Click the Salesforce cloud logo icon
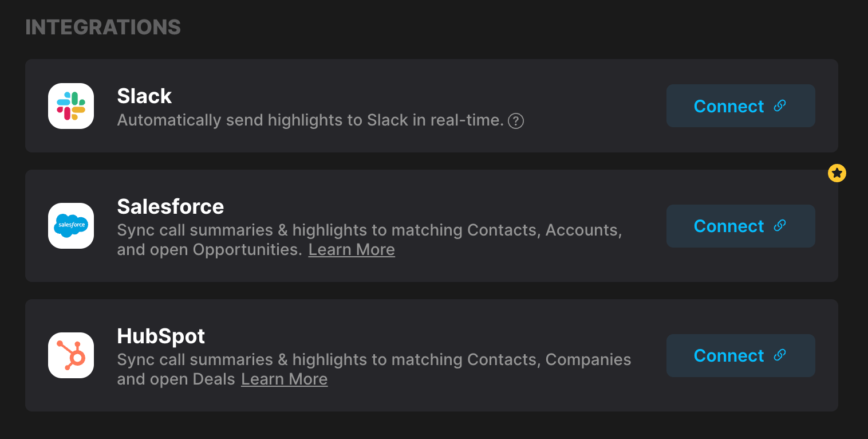The image size is (868, 439). point(71,226)
